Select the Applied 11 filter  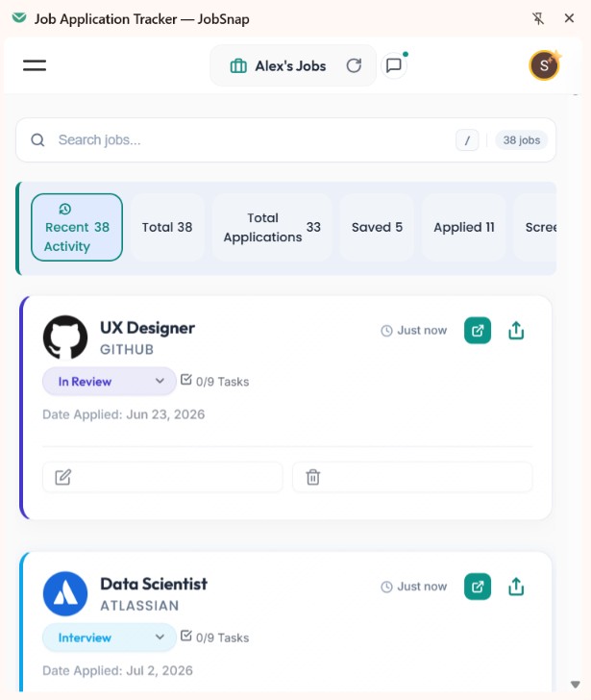[x=464, y=227]
